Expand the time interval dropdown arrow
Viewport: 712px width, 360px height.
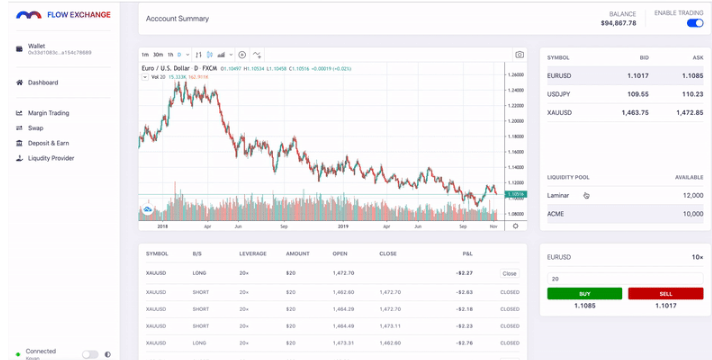[x=188, y=55]
